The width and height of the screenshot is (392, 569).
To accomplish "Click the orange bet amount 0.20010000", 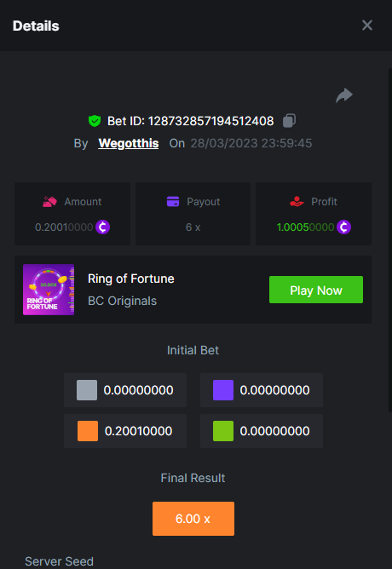I will click(x=138, y=431).
